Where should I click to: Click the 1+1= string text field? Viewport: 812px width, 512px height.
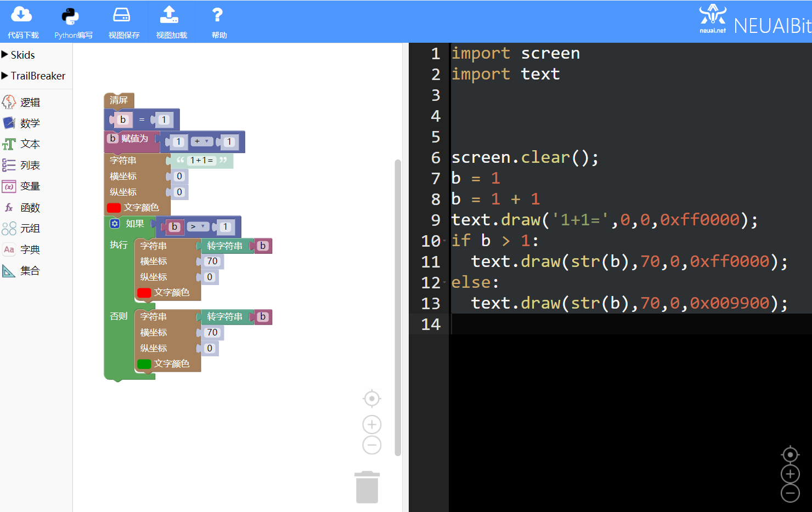tap(201, 160)
